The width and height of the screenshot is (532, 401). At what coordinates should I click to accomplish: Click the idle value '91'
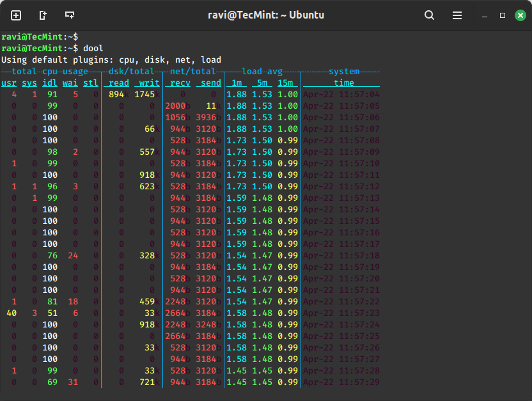52,94
